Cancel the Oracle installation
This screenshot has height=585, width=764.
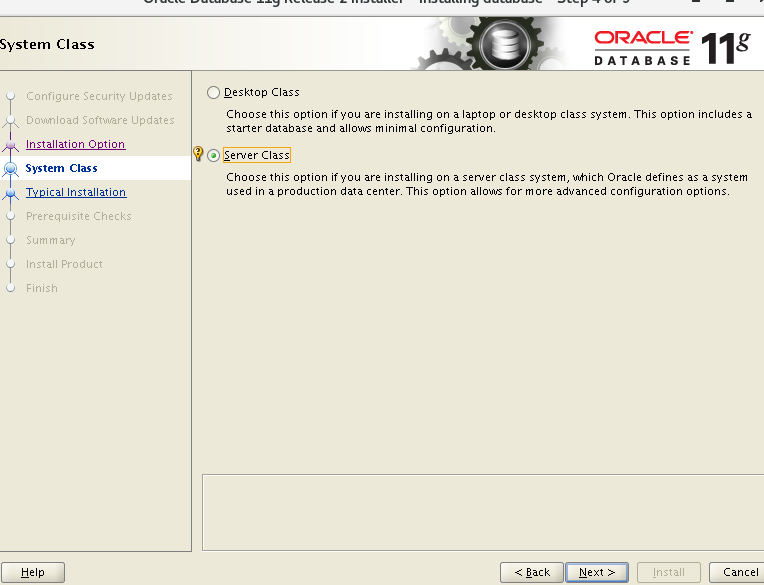pos(740,572)
